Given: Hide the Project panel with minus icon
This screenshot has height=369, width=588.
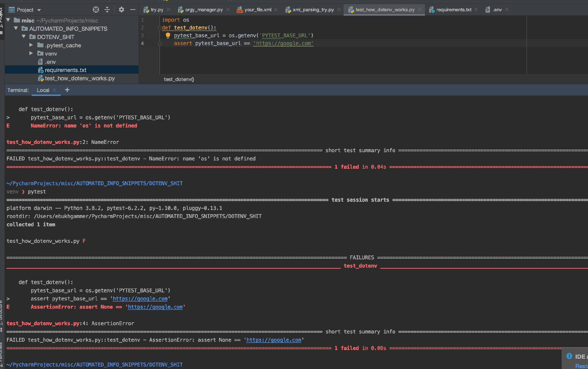Looking at the screenshot, I should coord(133,10).
